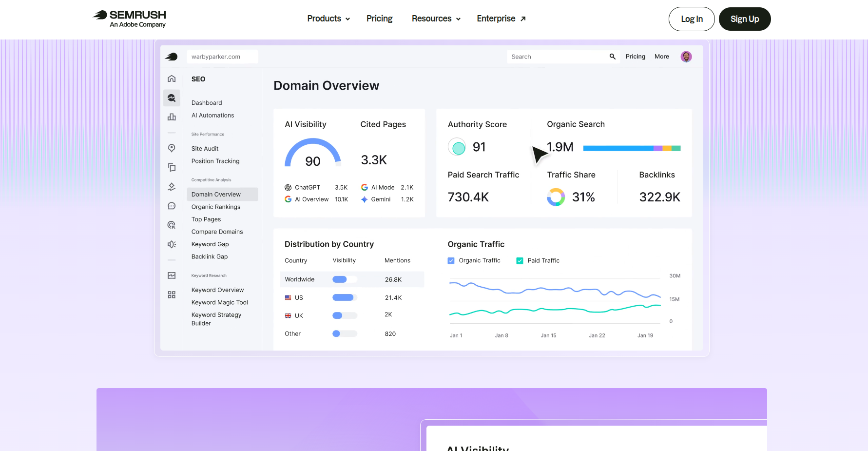Uncheck the Paid Traffic checkbox
This screenshot has height=451, width=868.
tap(520, 261)
